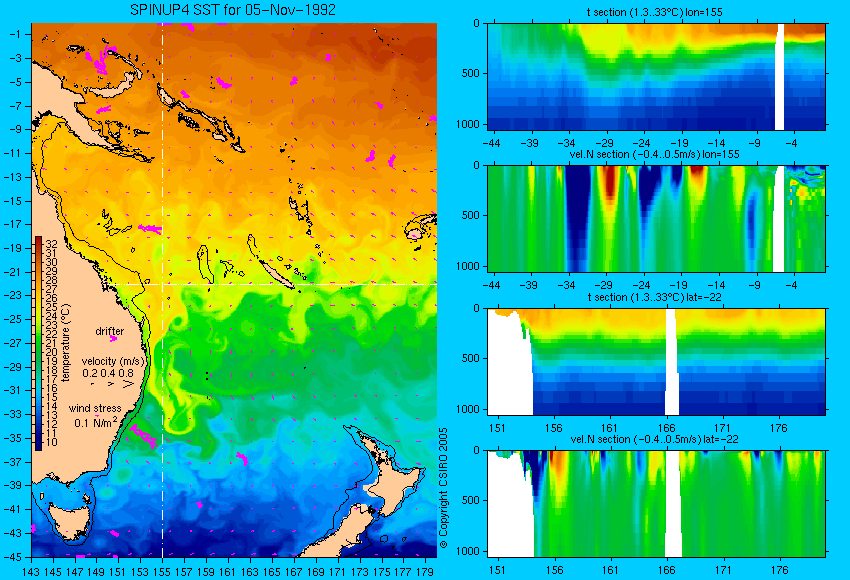Click the -4 tick under the lon=155 temperature section

[792, 143]
